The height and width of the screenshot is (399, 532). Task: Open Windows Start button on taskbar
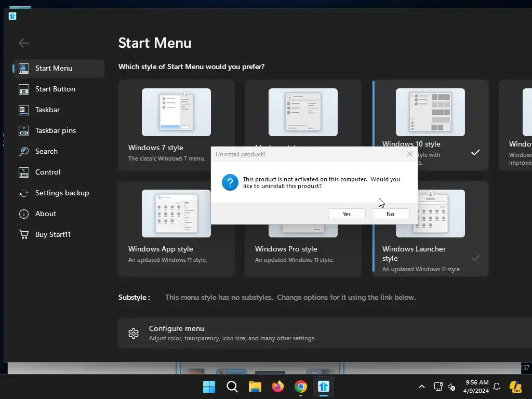(x=209, y=387)
